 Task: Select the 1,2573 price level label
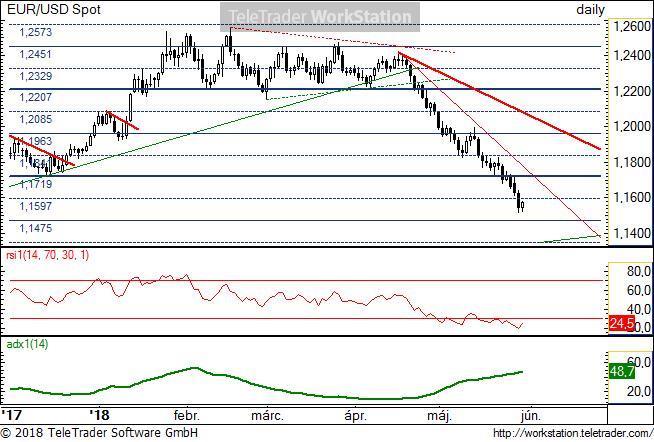click(36, 32)
